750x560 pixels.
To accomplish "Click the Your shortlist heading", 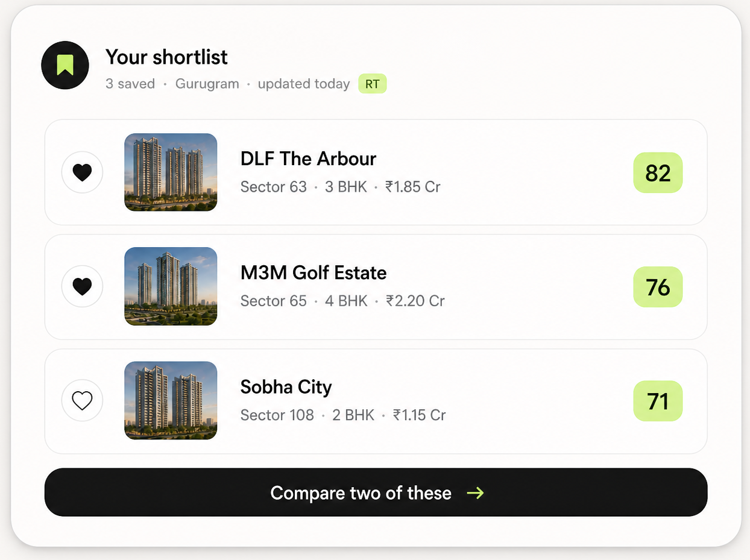I will (166, 57).
